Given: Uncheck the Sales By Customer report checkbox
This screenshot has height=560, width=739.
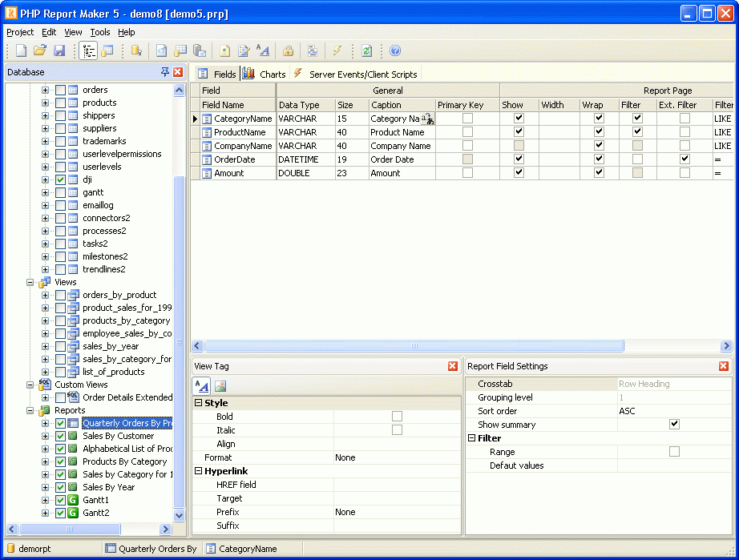Looking at the screenshot, I should pos(60,436).
